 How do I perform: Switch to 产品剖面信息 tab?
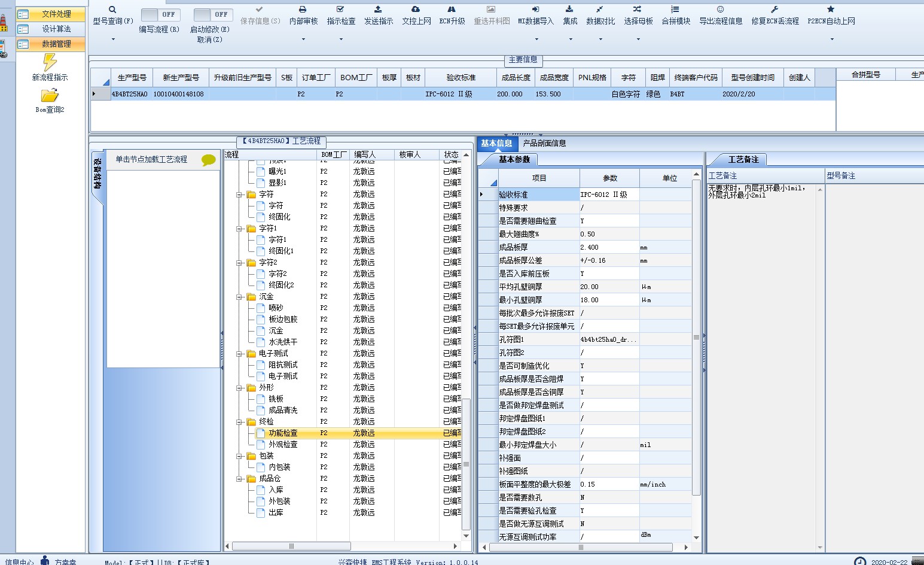point(544,144)
